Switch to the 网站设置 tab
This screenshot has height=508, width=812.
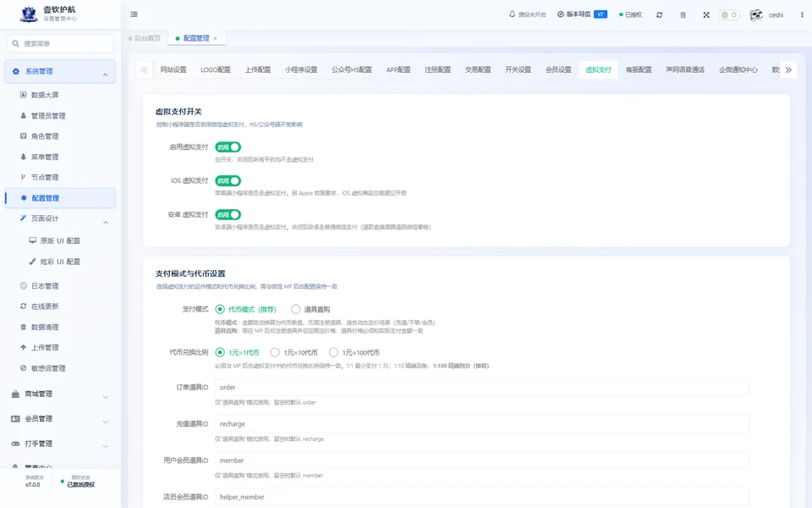pyautogui.click(x=173, y=69)
